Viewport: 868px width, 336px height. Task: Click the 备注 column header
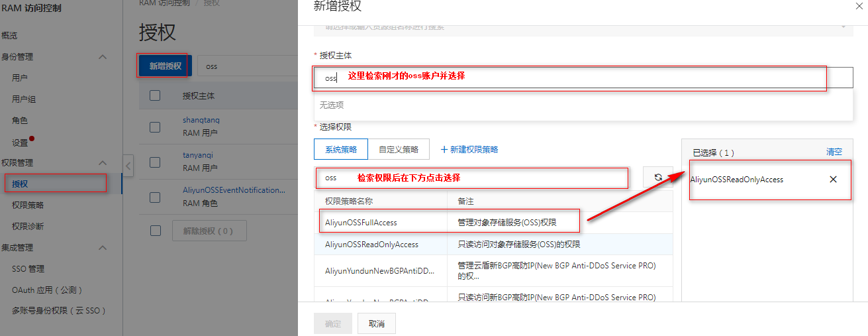[466, 201]
